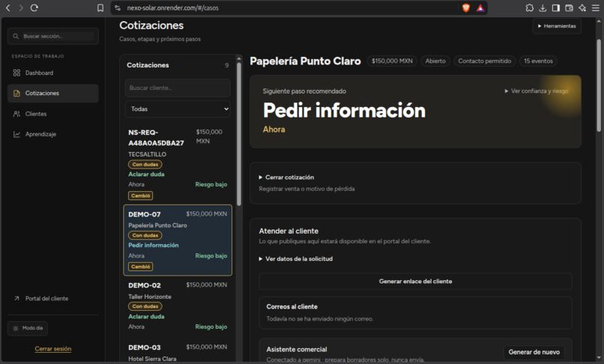604x364 pixels.
Task: Toggle the browser sidebar panel icon
Action: (555, 7)
